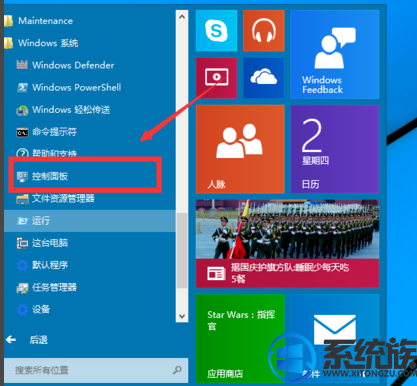
Task: Open 控制面板 entry
Action: tap(90, 176)
